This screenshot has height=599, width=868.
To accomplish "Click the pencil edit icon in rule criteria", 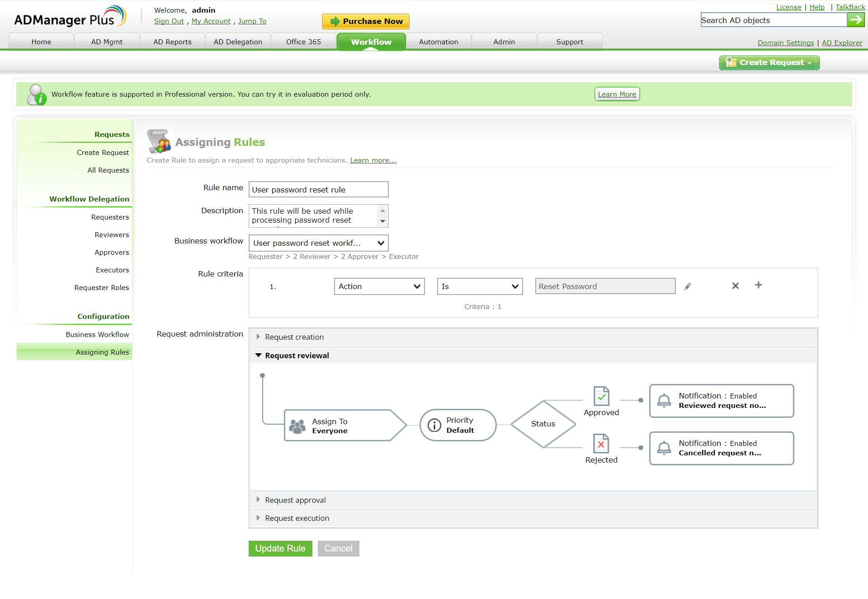I will pos(687,286).
